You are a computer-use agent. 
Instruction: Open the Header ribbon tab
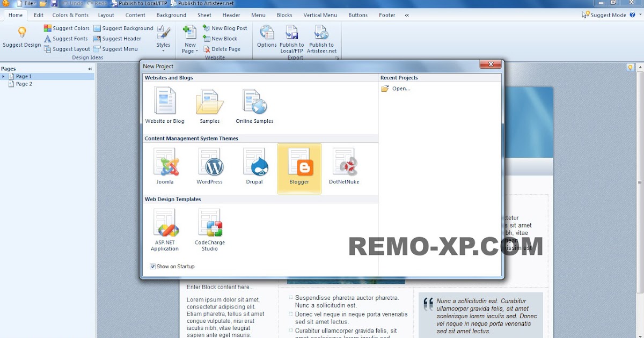pyautogui.click(x=231, y=15)
